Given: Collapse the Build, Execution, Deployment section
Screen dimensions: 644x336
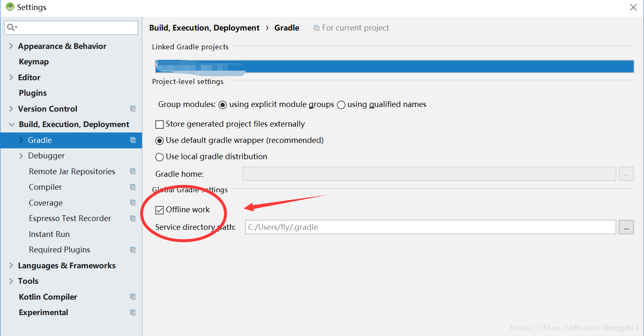Looking at the screenshot, I should [x=11, y=125].
